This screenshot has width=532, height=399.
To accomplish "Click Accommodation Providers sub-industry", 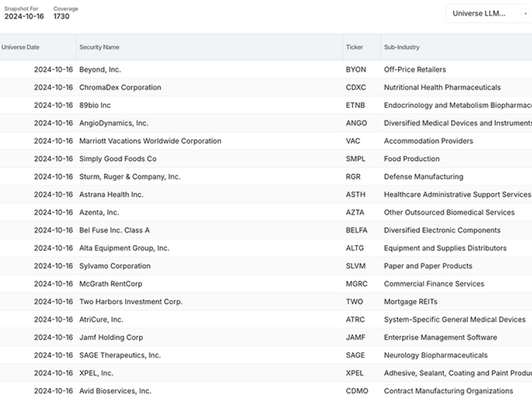I will [429, 141].
